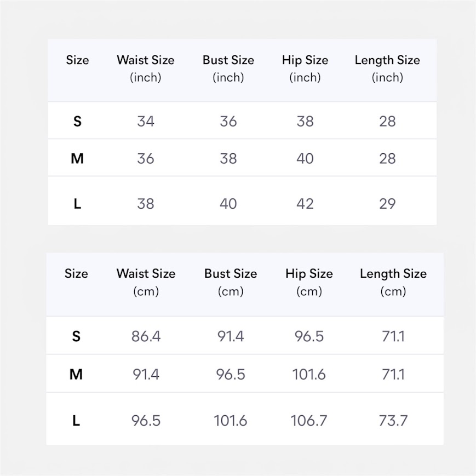The height and width of the screenshot is (476, 476).
Task: Select the Length Size (cm) header
Action: [x=393, y=282]
